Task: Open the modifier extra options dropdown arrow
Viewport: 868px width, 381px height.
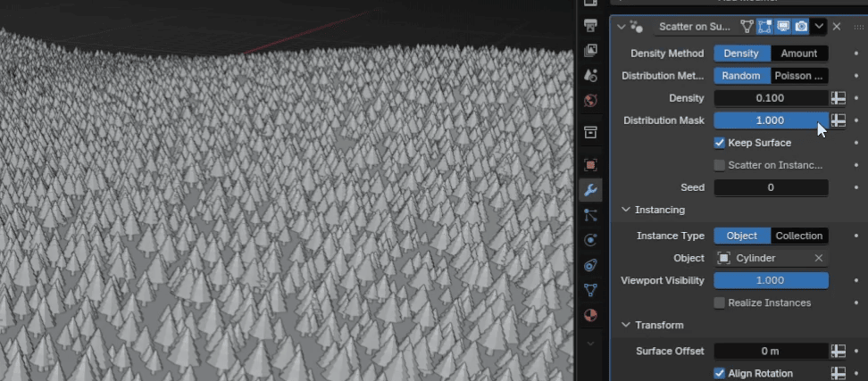Action: [819, 27]
